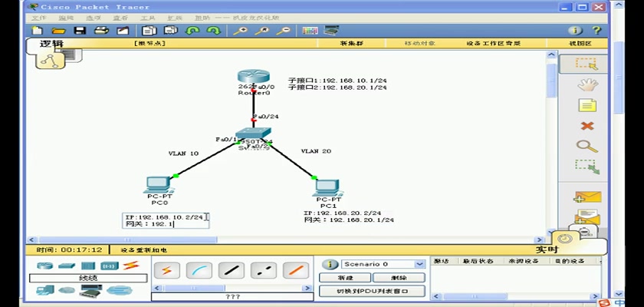644x307 pixels.
Task: Select the red X Delete tool
Action: click(587, 126)
